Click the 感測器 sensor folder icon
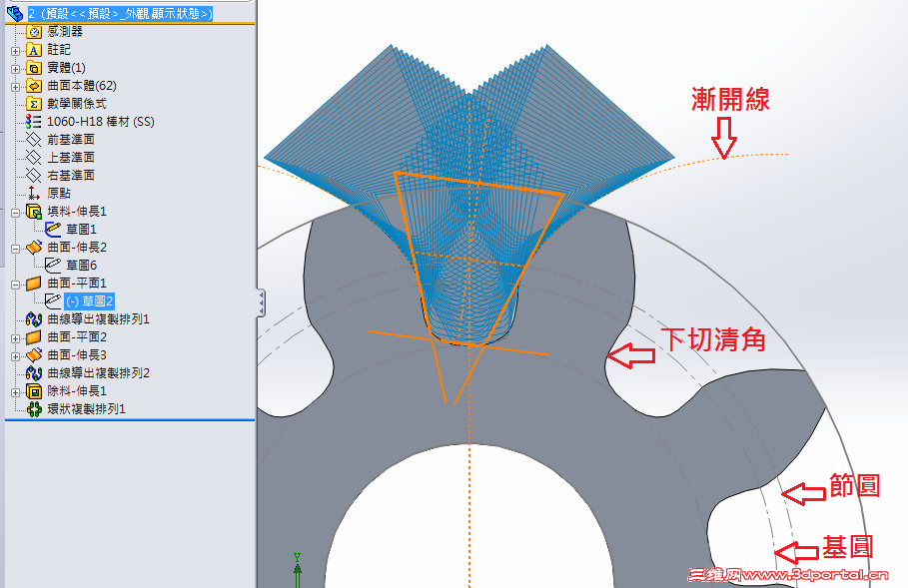The image size is (908, 588). [34, 32]
